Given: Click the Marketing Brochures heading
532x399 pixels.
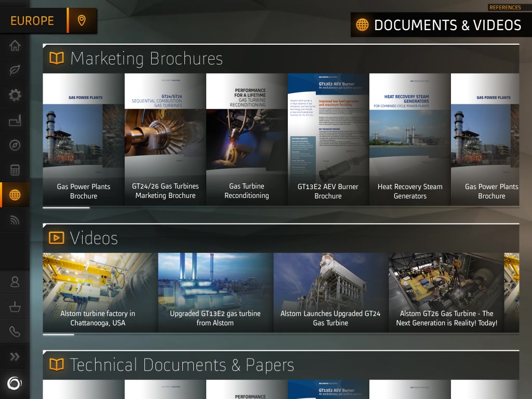Looking at the screenshot, I should click(x=147, y=58).
